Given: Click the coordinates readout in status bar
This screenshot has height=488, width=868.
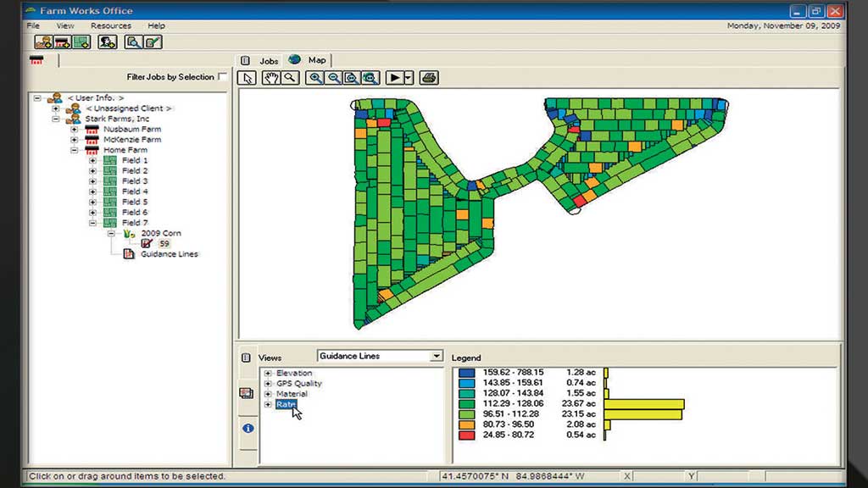Looking at the screenshot, I should [513, 476].
